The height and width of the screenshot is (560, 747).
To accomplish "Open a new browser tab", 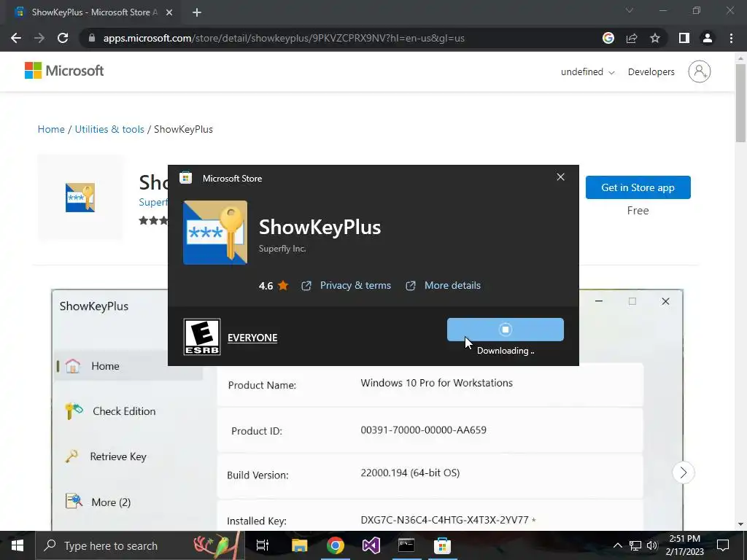I will coord(197,12).
